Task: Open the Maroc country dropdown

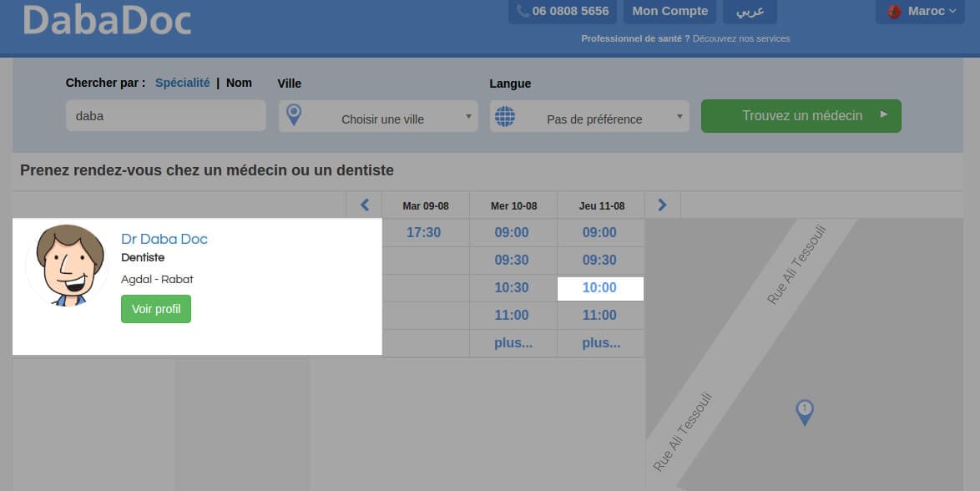Action: [920, 11]
